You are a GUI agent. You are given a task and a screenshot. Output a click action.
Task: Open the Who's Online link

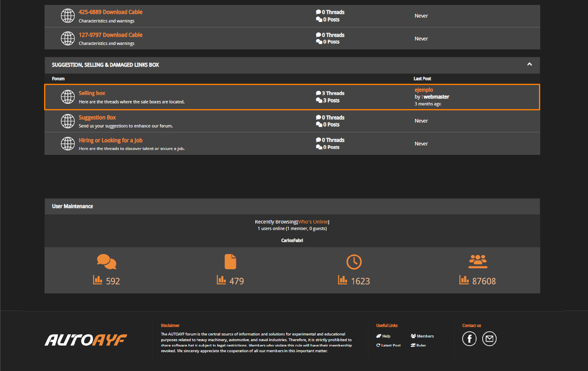[x=313, y=222]
